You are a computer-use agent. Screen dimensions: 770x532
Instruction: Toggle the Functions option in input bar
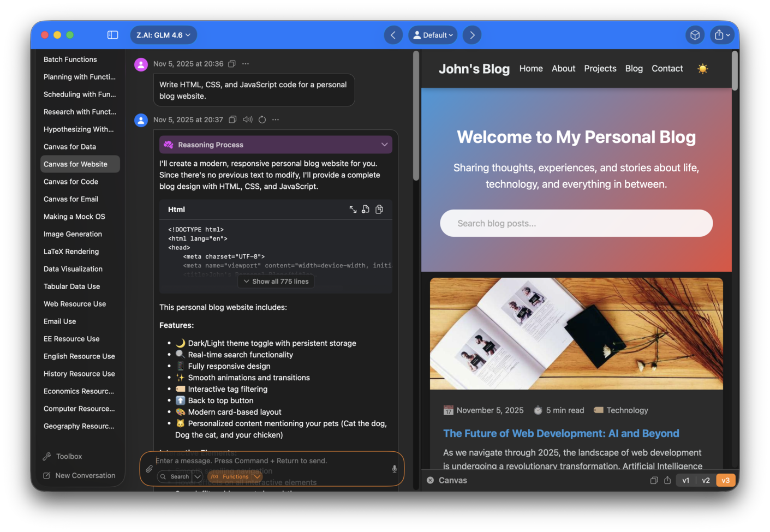point(235,476)
